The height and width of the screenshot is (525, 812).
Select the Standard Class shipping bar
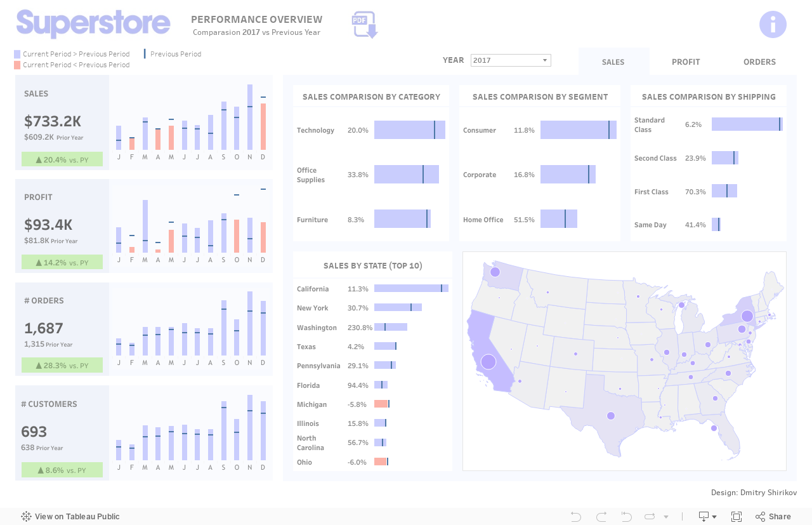(x=747, y=124)
